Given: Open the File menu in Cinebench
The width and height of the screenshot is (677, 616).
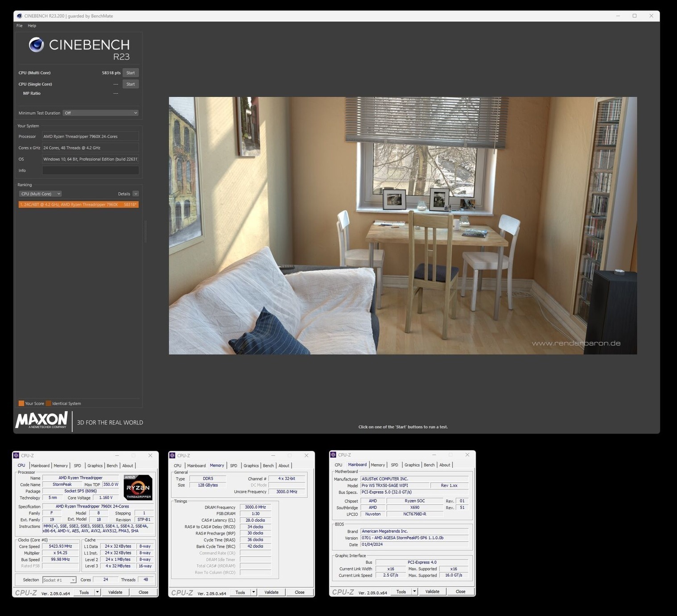Looking at the screenshot, I should (19, 25).
